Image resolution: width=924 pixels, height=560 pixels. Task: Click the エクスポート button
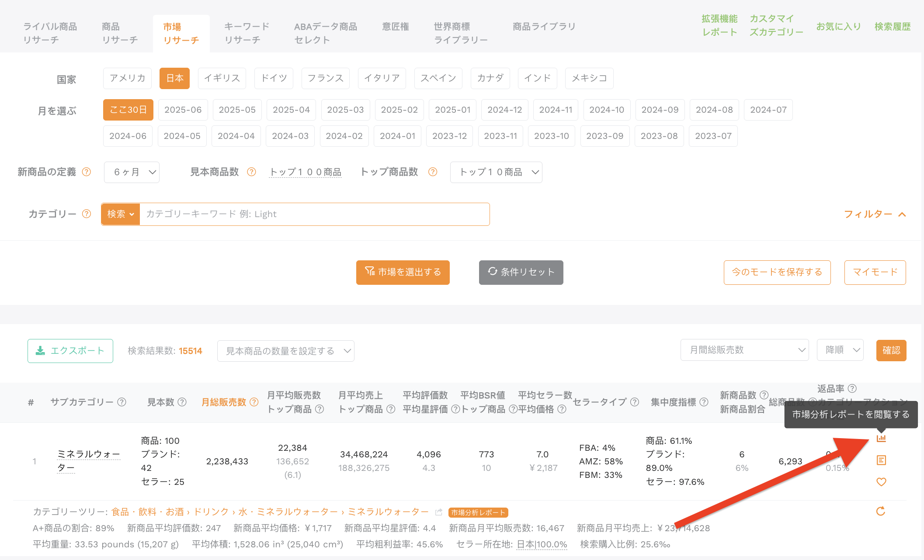70,351
